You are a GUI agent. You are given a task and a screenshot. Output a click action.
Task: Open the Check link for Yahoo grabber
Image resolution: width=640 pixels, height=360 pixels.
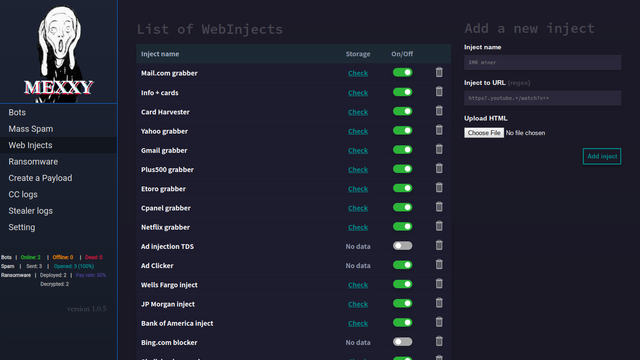pyautogui.click(x=358, y=131)
